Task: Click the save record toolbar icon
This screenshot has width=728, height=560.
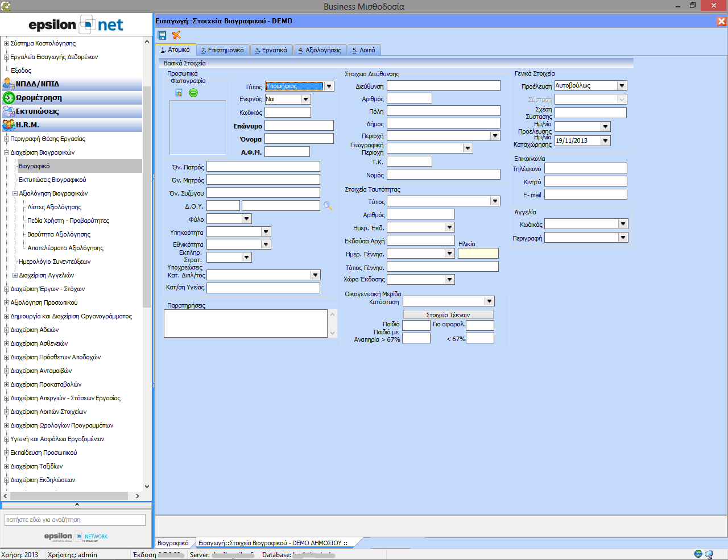Action: click(162, 35)
